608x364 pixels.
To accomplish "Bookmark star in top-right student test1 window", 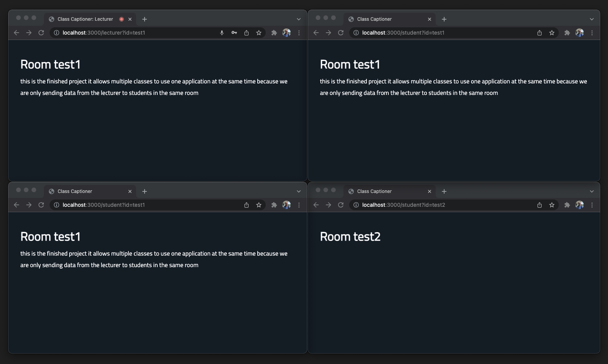I will coord(552,33).
